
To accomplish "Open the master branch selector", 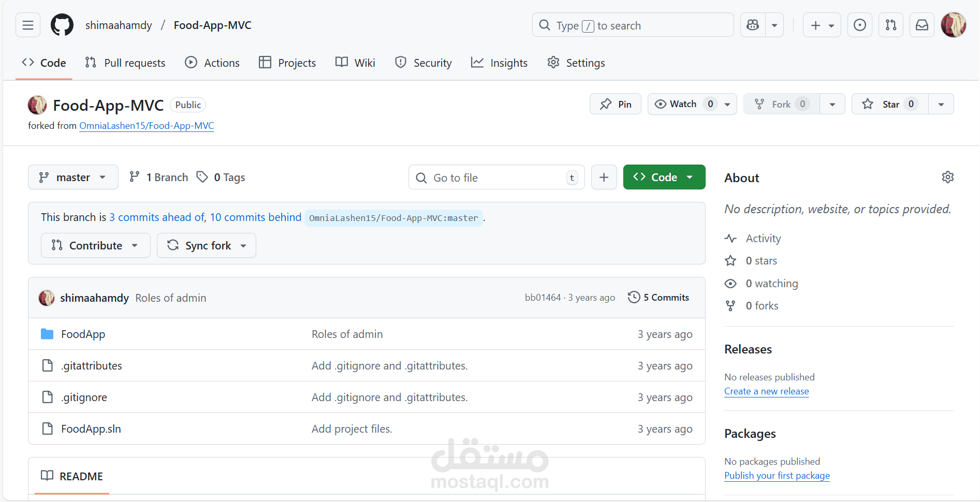I will (73, 178).
